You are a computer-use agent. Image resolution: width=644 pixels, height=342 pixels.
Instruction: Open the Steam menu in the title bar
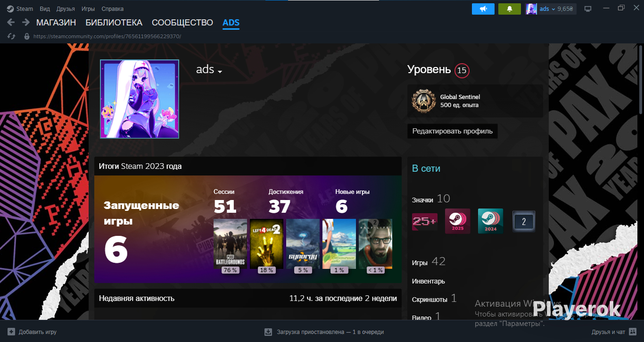pos(20,9)
